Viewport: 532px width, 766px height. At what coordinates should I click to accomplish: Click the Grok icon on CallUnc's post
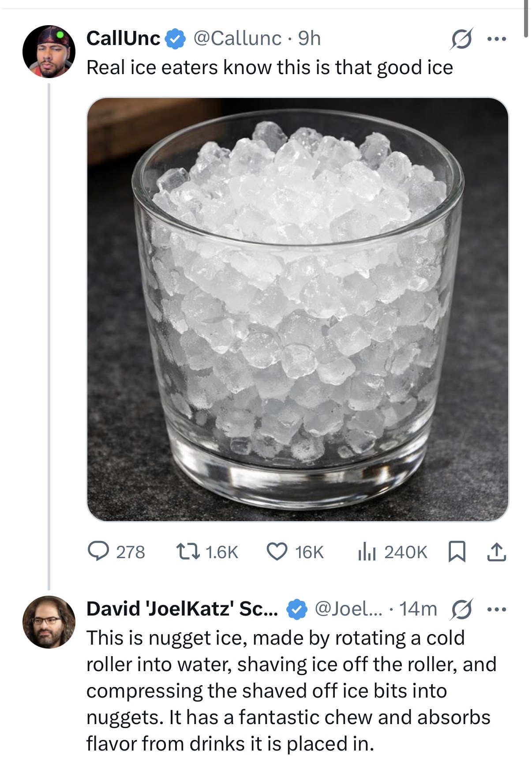click(461, 39)
